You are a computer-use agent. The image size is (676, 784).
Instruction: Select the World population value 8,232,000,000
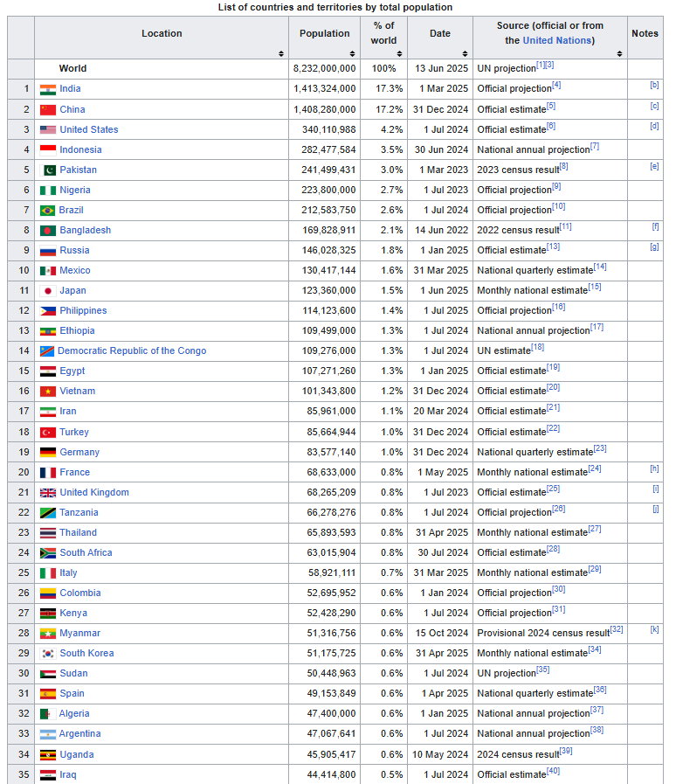pyautogui.click(x=325, y=68)
